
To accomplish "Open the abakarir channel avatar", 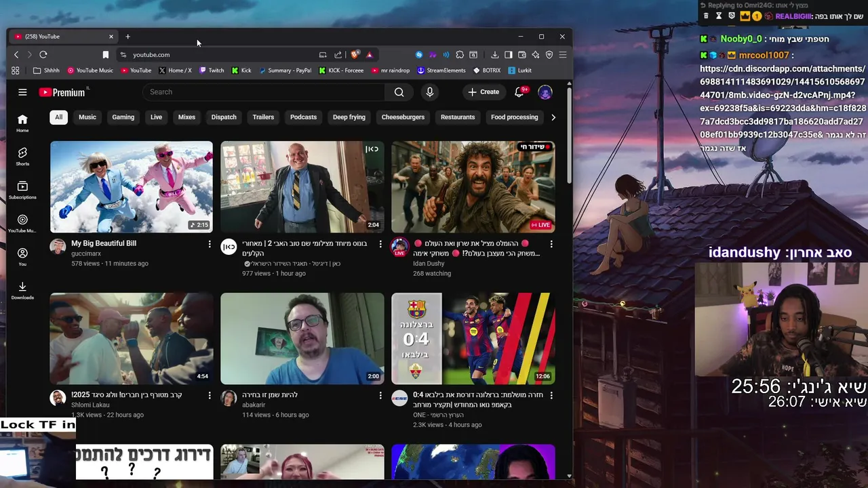I will pyautogui.click(x=229, y=398).
